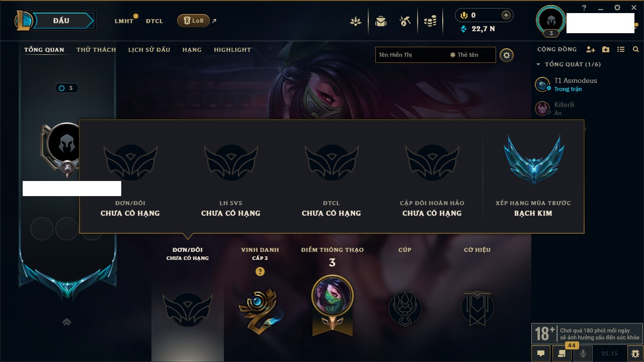Click the plus button to add RP
The width and height of the screenshot is (644, 362).
506,15
